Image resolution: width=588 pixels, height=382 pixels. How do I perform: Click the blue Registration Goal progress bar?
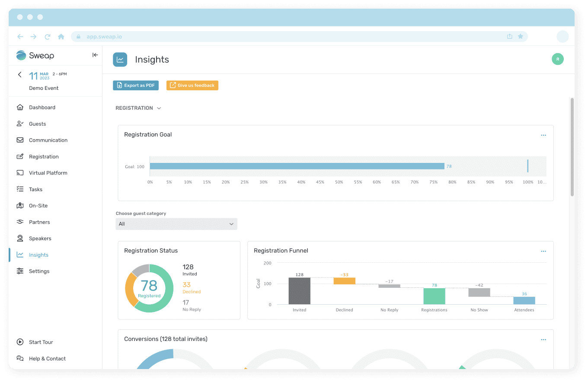coord(297,166)
